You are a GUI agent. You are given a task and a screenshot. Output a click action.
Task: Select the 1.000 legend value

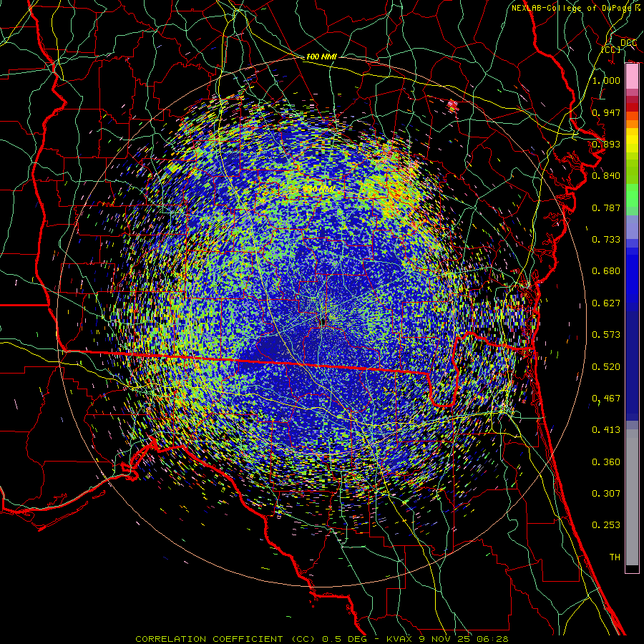[606, 80]
